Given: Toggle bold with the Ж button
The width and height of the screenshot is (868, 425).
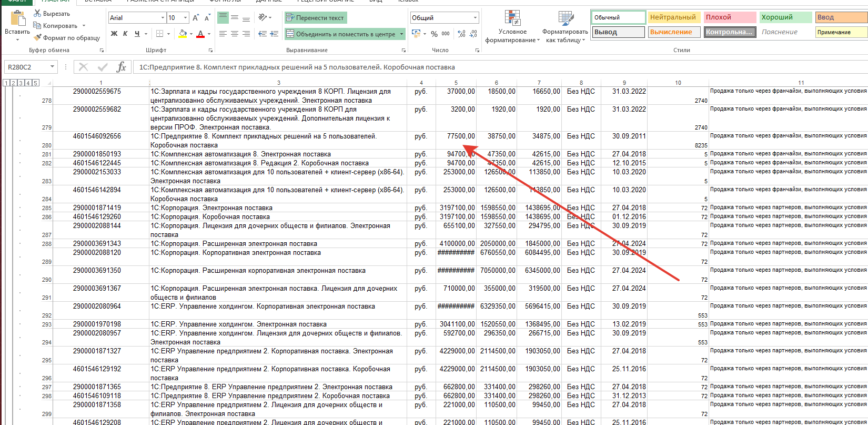Looking at the screenshot, I should click(114, 34).
